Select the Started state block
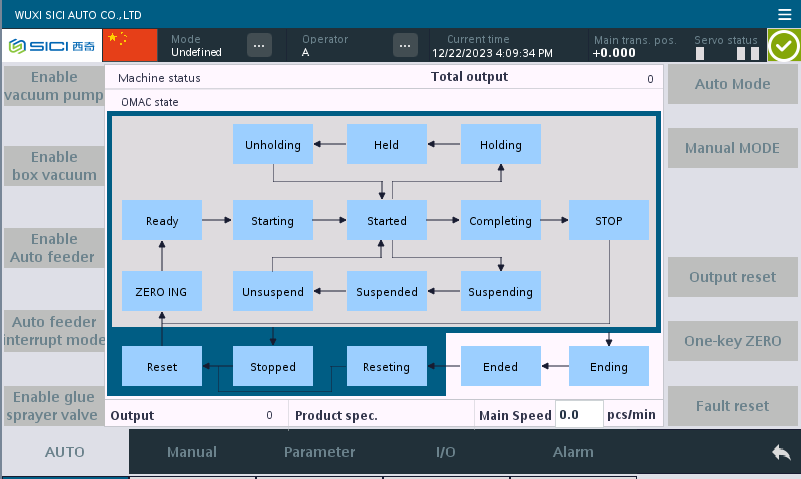 (x=386, y=220)
